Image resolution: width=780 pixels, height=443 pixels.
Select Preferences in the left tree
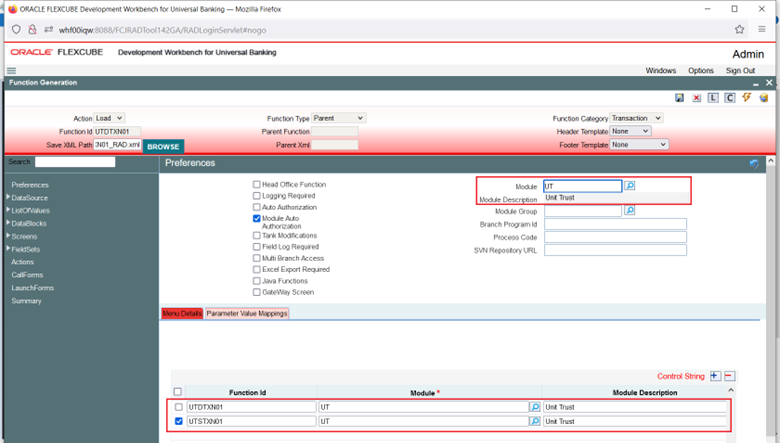30,185
